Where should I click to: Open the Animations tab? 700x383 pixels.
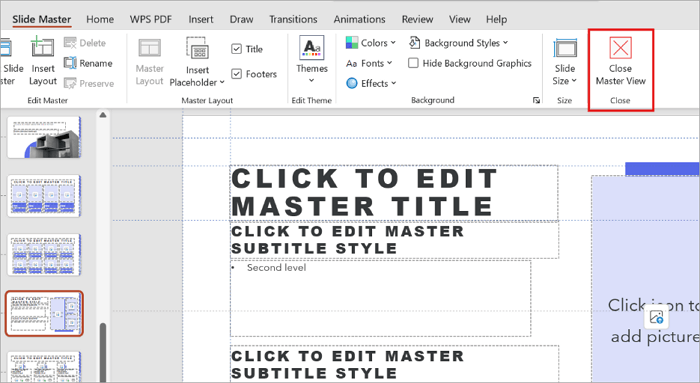(x=359, y=19)
